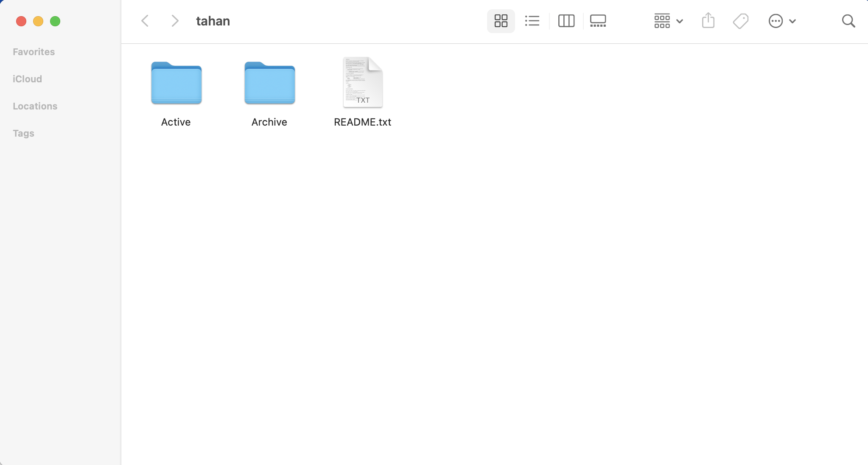The height and width of the screenshot is (465, 868).
Task: Expand Favorites in sidebar
Action: [33, 52]
